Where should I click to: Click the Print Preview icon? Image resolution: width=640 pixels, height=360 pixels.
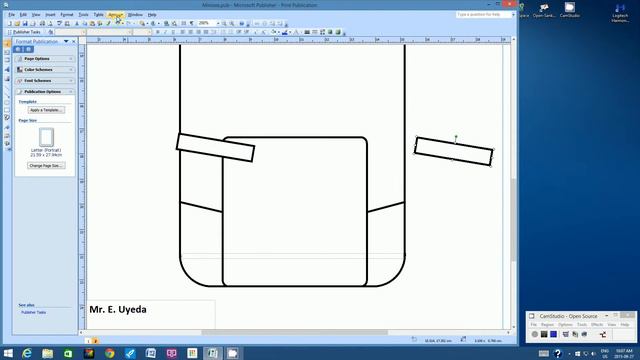[50, 23]
